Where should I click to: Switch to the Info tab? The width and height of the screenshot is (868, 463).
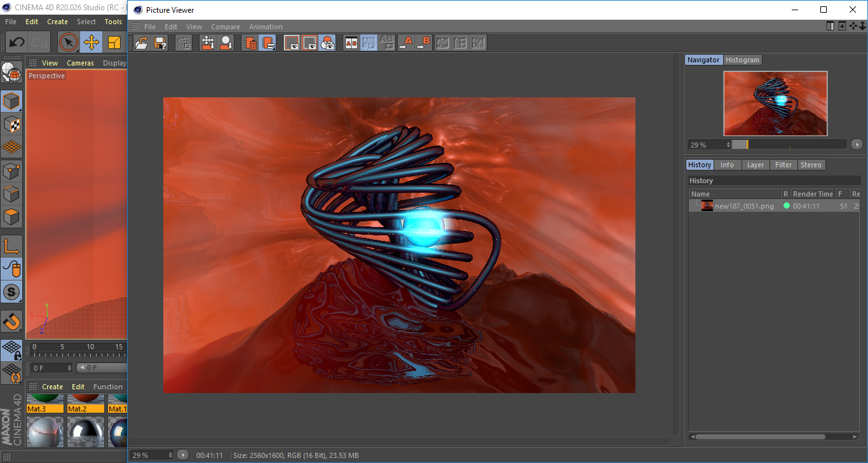click(727, 165)
